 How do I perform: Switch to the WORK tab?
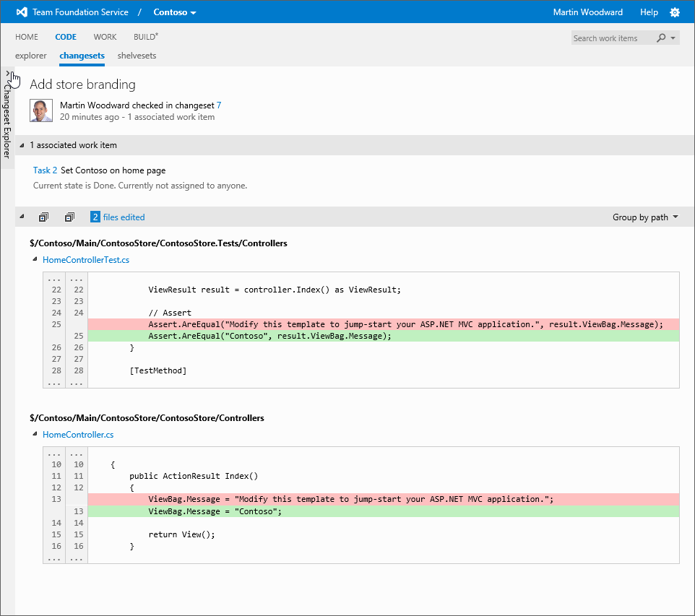click(x=105, y=37)
